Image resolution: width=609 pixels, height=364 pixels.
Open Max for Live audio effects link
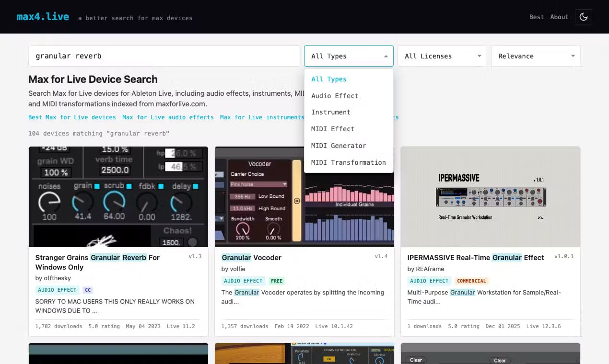pos(168,117)
